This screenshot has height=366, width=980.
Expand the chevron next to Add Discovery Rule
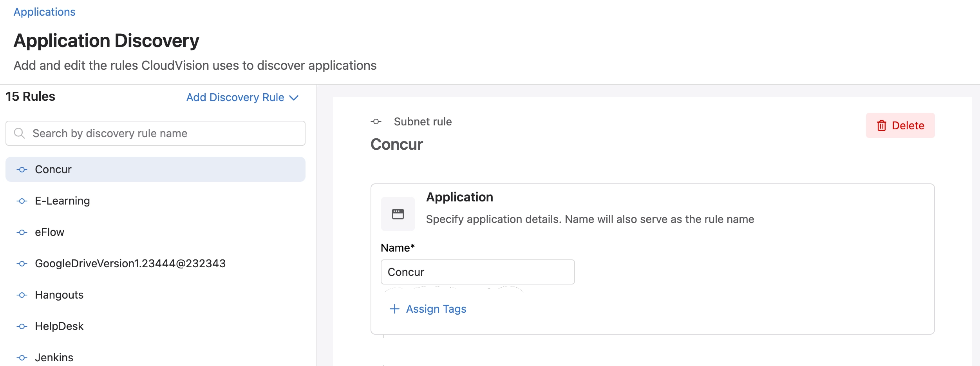tap(294, 98)
